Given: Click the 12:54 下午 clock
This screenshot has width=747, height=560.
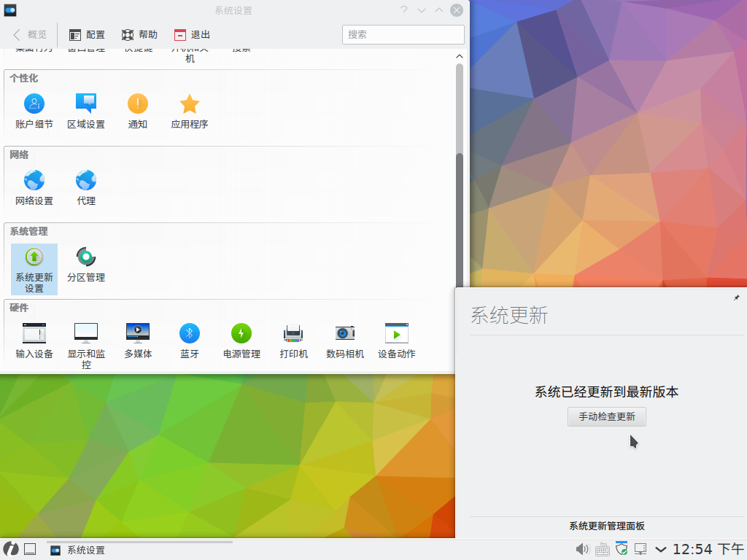Looking at the screenshot, I should click(708, 549).
